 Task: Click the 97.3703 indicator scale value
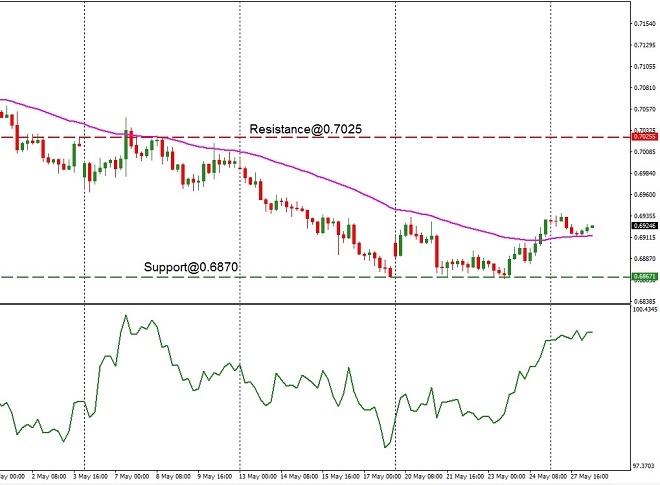[x=644, y=466]
